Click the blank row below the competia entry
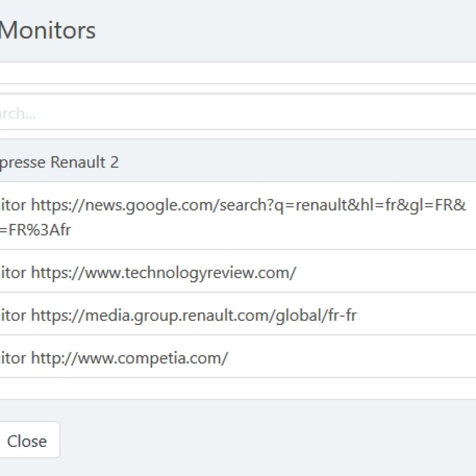 pos(238,389)
